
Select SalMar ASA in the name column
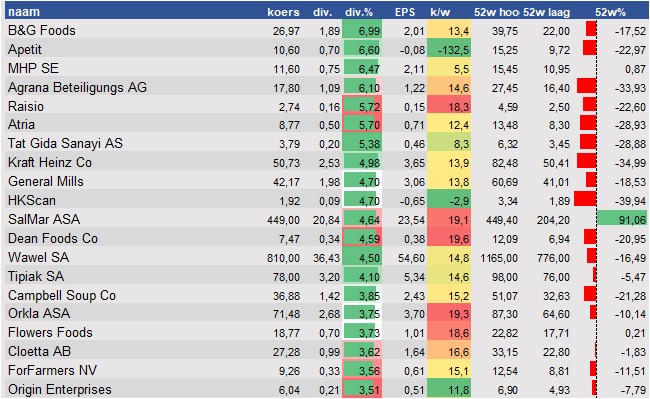(x=44, y=219)
